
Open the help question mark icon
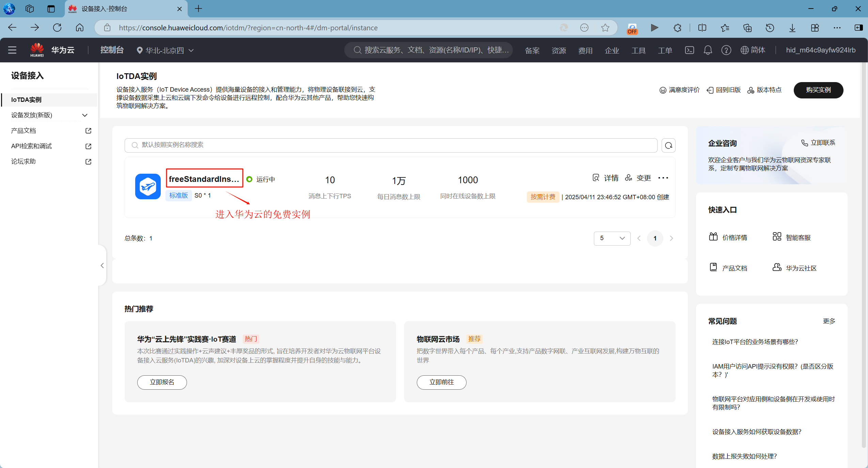726,50
